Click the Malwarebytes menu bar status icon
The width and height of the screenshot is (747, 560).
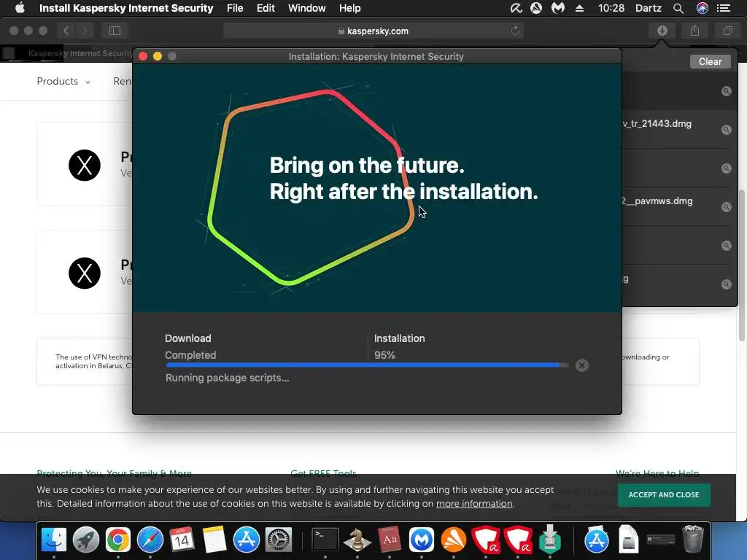pyautogui.click(x=557, y=8)
